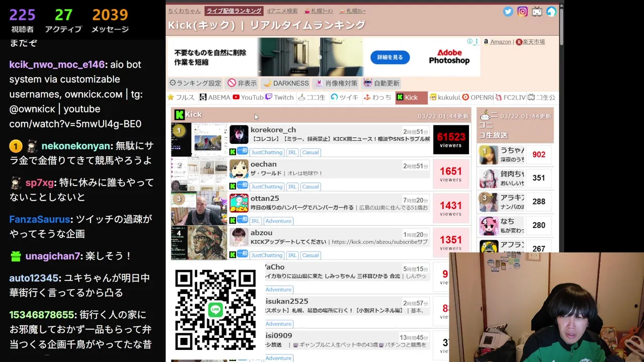Click the Casual tag on the abzou row
Screen dimensions: 644x362
pyautogui.click(x=310, y=255)
